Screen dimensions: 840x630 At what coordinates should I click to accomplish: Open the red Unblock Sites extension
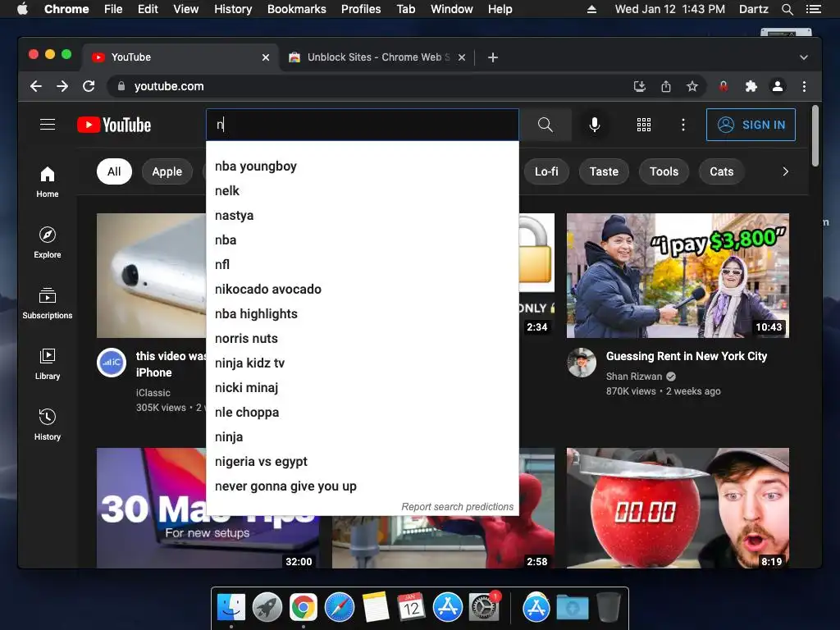pos(724,86)
